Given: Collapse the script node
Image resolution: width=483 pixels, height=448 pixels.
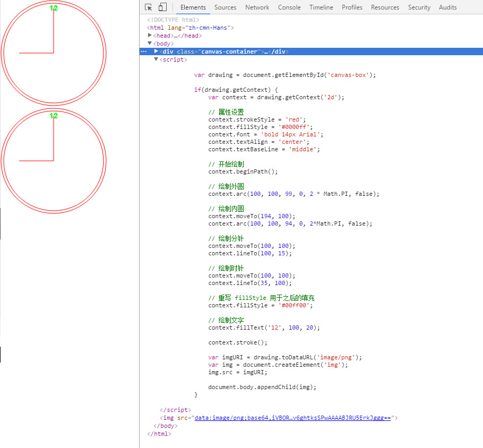Looking at the screenshot, I should (156, 59).
